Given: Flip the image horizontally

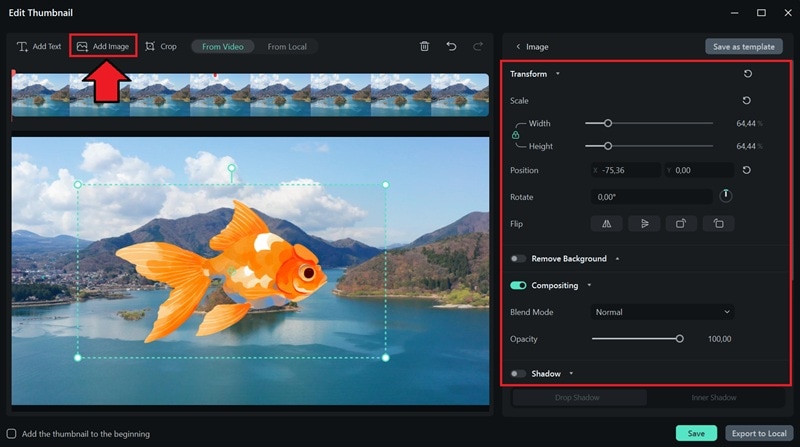Looking at the screenshot, I should [606, 224].
